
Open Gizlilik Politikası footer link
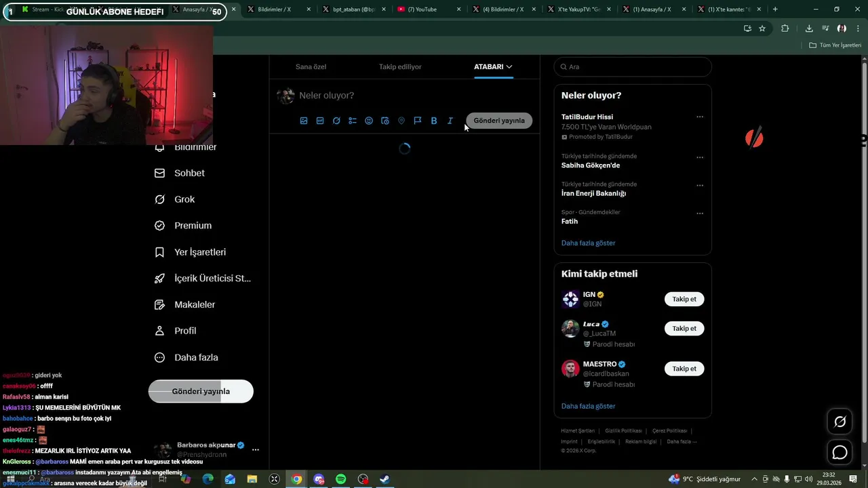click(623, 431)
